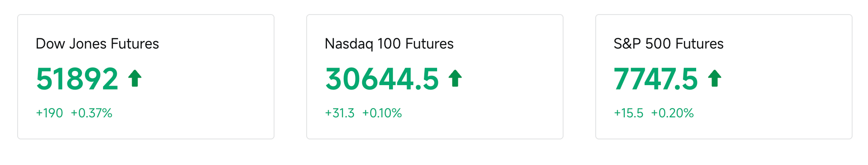
Task: Click the Dow Jones up arrow icon
Action: (x=135, y=79)
